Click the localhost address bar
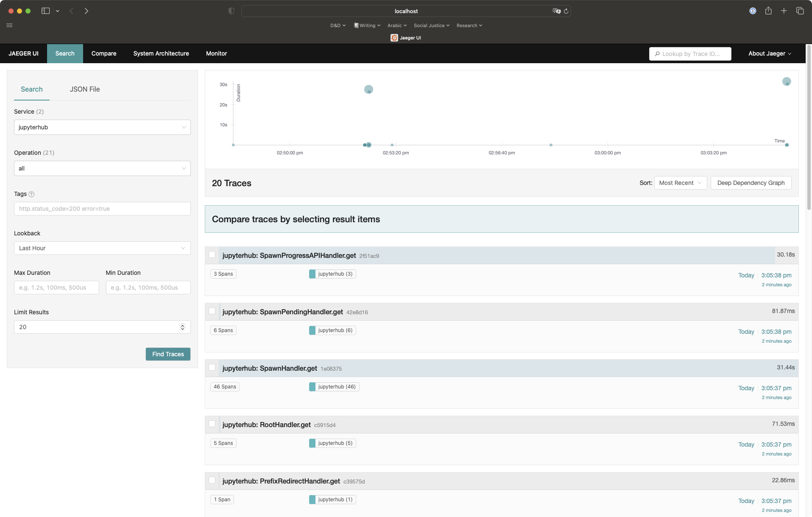 (x=406, y=11)
